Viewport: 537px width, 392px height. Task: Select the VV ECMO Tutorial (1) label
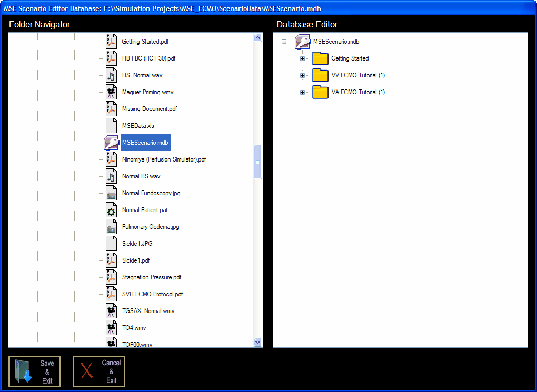(358, 75)
